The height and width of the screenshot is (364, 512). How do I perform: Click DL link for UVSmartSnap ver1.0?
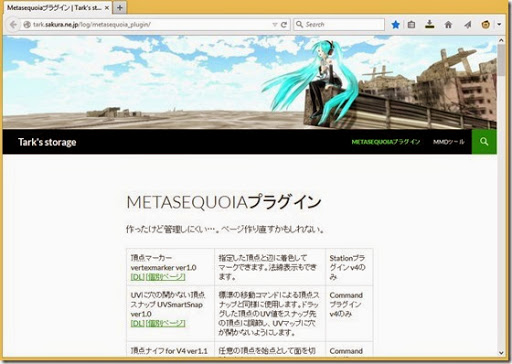click(x=137, y=323)
